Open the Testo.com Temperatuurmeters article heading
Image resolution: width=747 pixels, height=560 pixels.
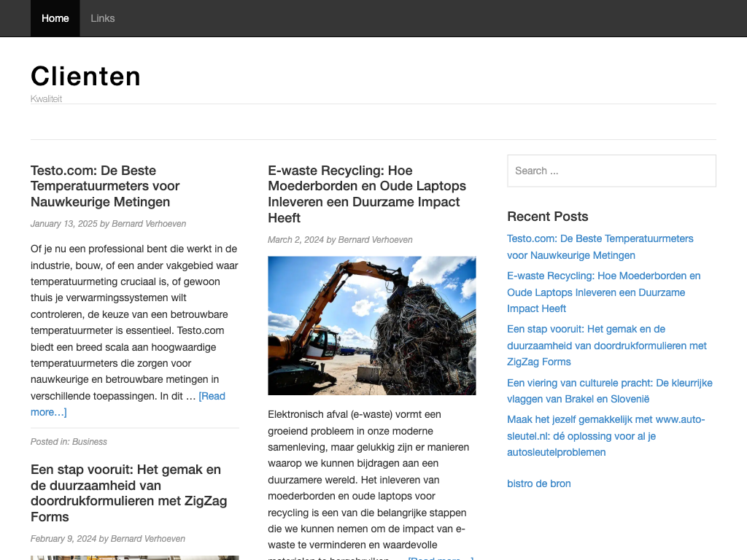point(105,186)
